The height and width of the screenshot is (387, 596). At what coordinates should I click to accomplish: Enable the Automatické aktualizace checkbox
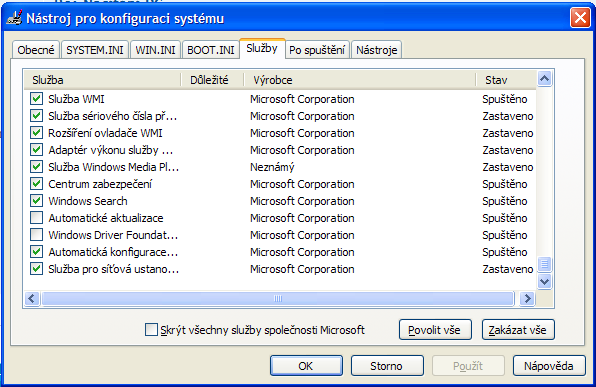click(x=36, y=218)
